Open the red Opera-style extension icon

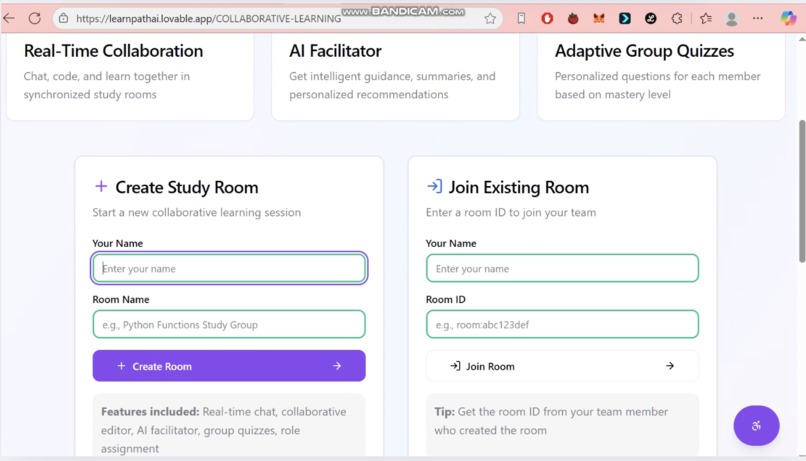point(547,19)
